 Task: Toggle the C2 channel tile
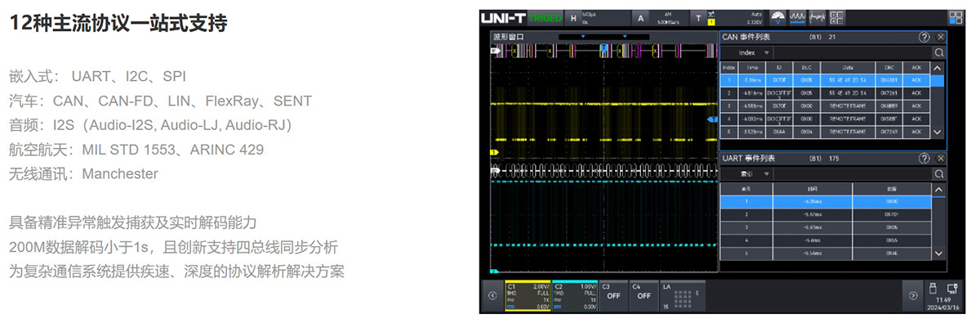click(x=574, y=296)
